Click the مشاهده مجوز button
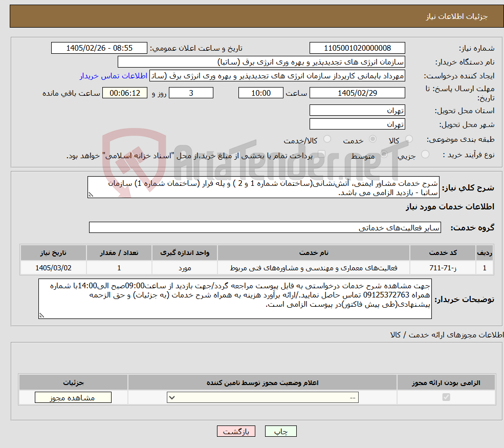 pyautogui.click(x=73, y=397)
